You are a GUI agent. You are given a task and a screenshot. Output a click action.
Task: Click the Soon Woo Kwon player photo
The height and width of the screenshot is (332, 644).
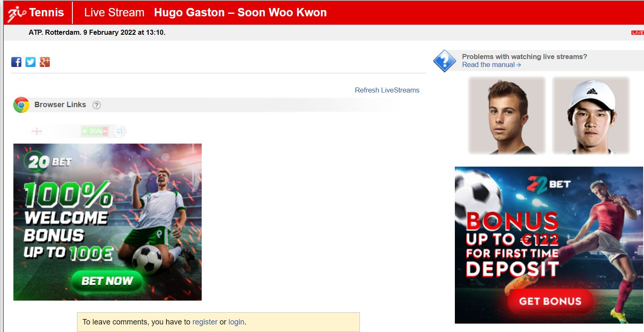click(x=591, y=116)
